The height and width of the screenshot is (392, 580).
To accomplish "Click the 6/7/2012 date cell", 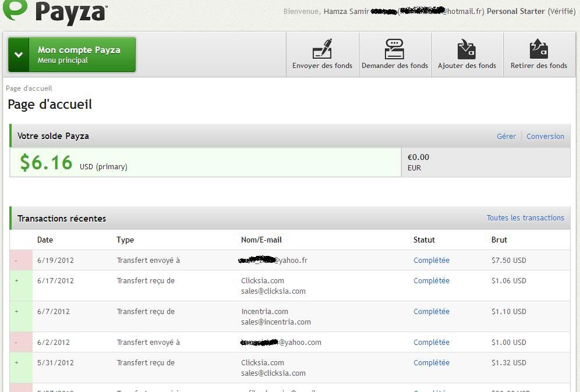I will (x=53, y=312).
